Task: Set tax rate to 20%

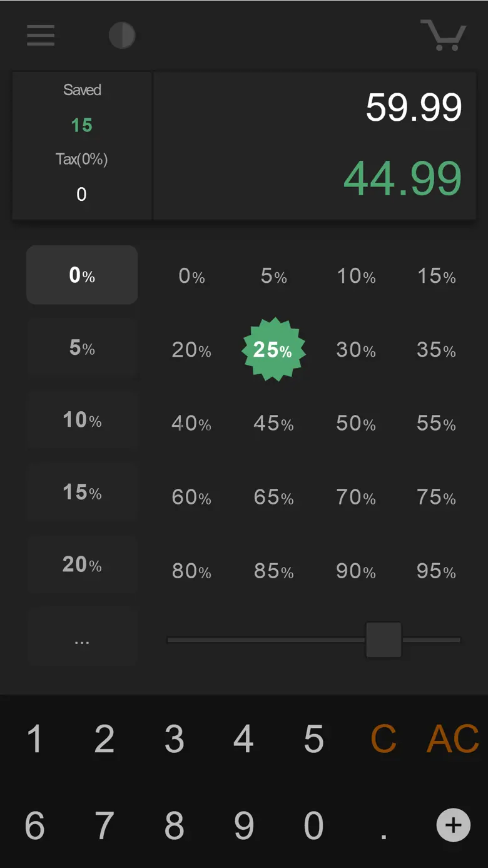Action: (82, 564)
